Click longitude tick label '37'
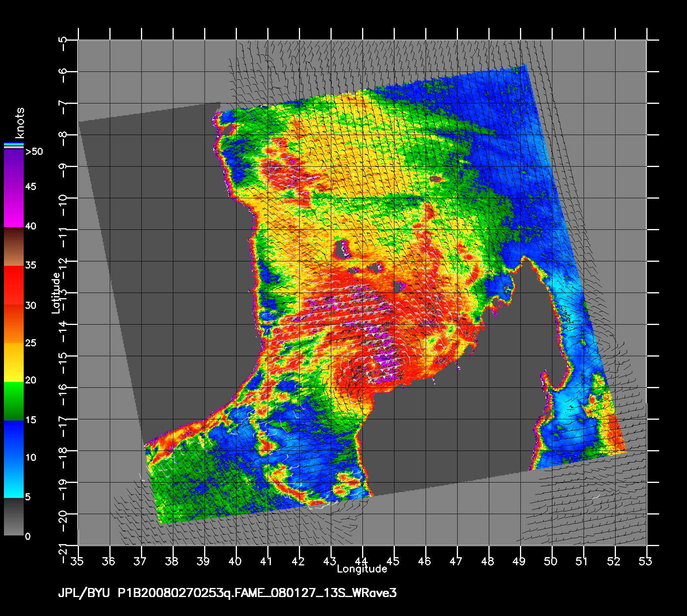The image size is (687, 616). point(141,561)
